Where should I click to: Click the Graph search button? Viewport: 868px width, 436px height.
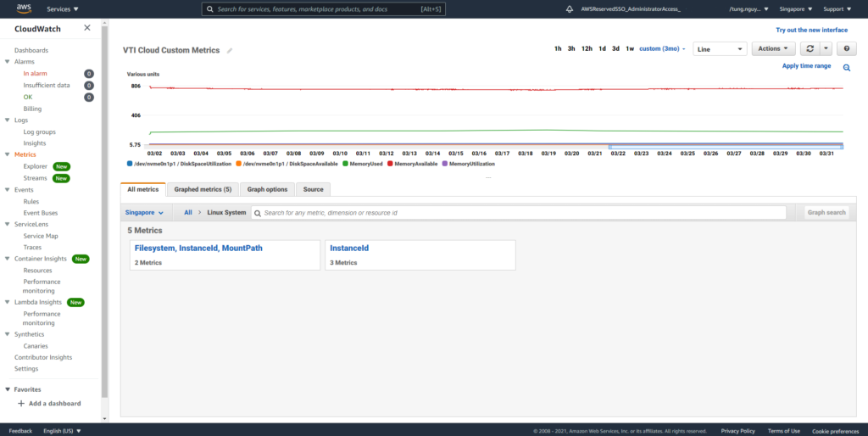[826, 213]
